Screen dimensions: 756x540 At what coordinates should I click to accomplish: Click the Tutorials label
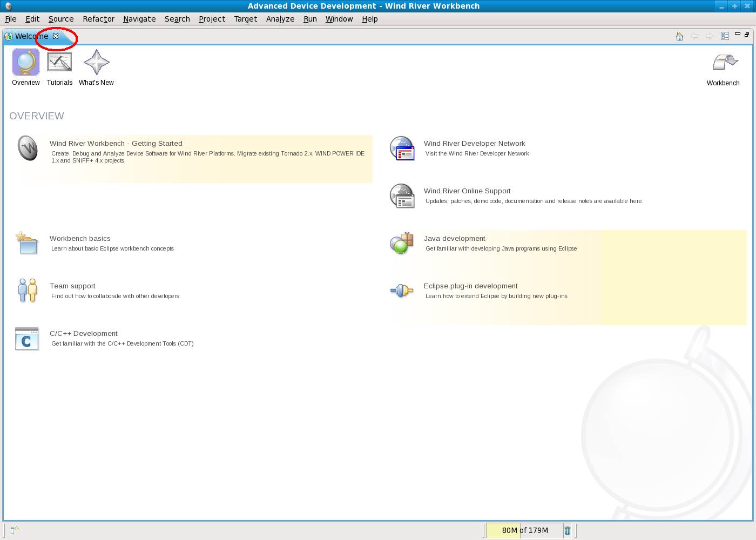[59, 83]
